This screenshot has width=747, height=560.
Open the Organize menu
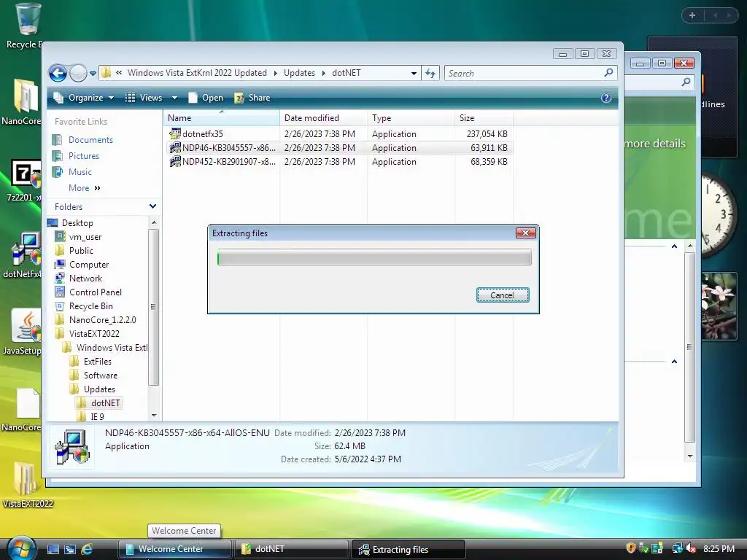[84, 98]
